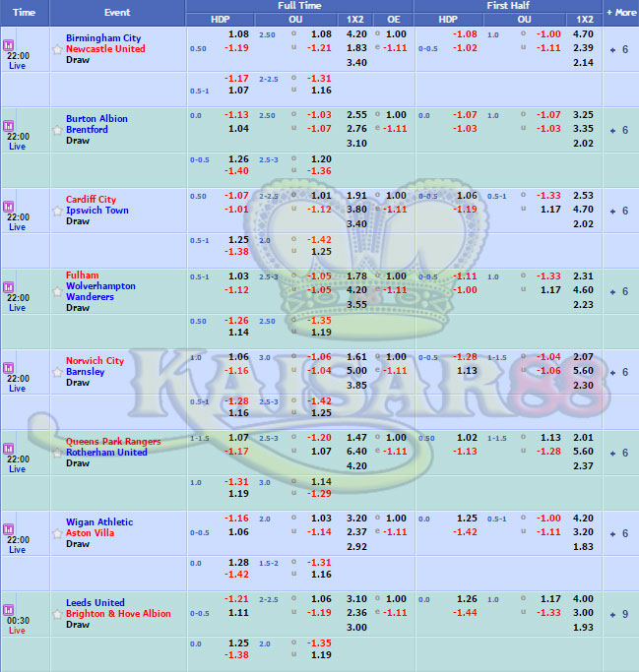639x672 pixels.
Task: Select Wigan Athletic first half handicap odds 1.25
Action: pos(467,519)
